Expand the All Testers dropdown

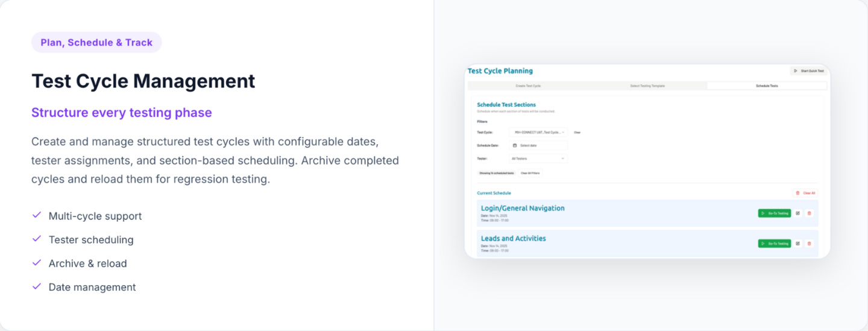[538, 159]
